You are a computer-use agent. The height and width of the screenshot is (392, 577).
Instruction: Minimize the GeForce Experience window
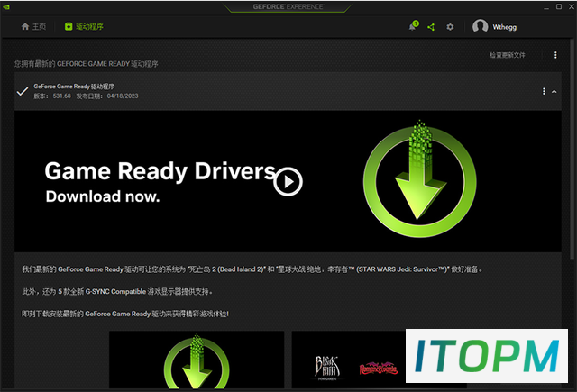546,7
